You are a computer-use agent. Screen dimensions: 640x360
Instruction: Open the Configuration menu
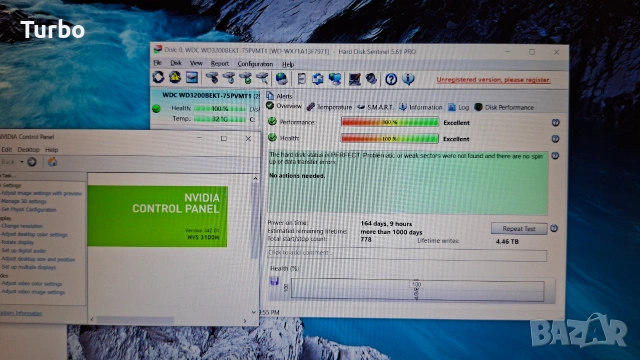255,64
